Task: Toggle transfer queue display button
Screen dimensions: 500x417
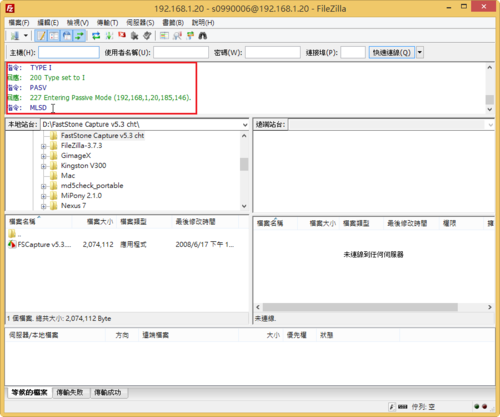Action: coord(79,36)
